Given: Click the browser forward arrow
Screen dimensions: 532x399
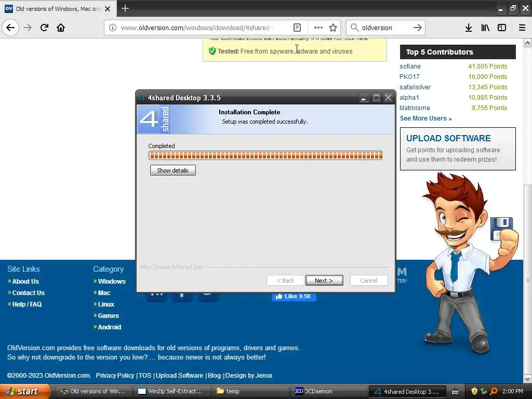Looking at the screenshot, I should click(28, 28).
